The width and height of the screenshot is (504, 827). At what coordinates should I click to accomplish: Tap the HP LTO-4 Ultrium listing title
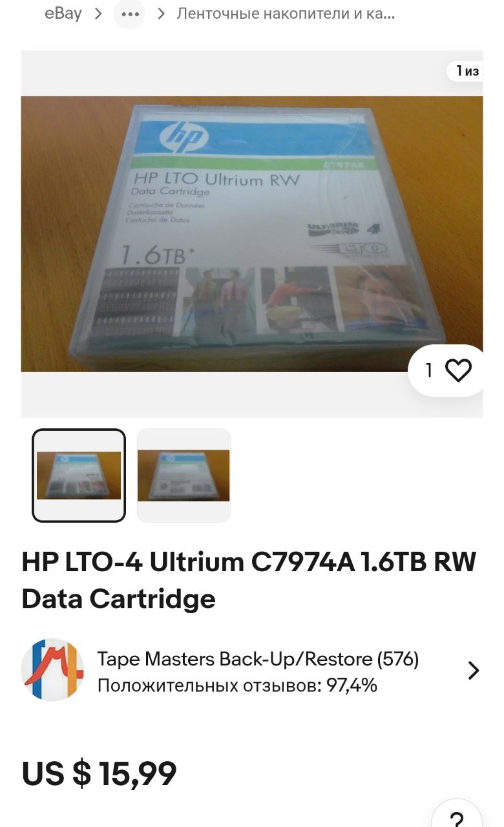[249, 581]
